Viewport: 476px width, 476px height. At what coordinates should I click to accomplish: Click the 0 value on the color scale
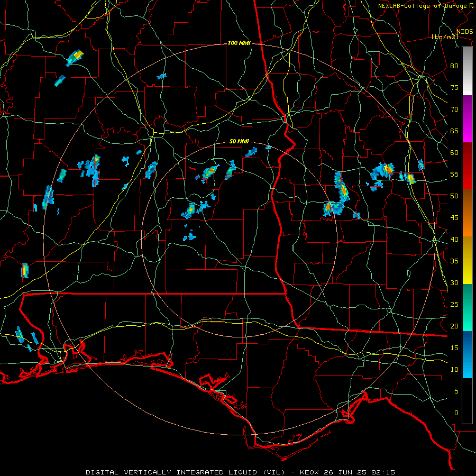tap(456, 413)
